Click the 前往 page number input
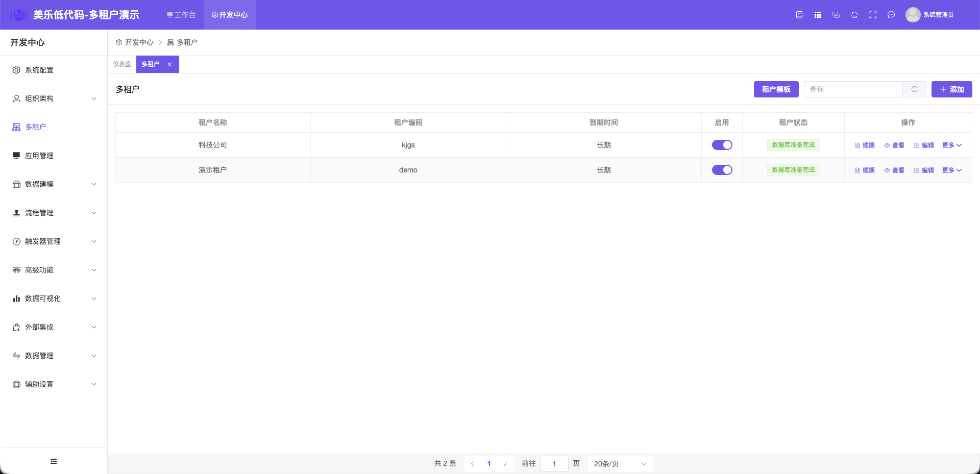The width and height of the screenshot is (980, 474). [x=554, y=464]
